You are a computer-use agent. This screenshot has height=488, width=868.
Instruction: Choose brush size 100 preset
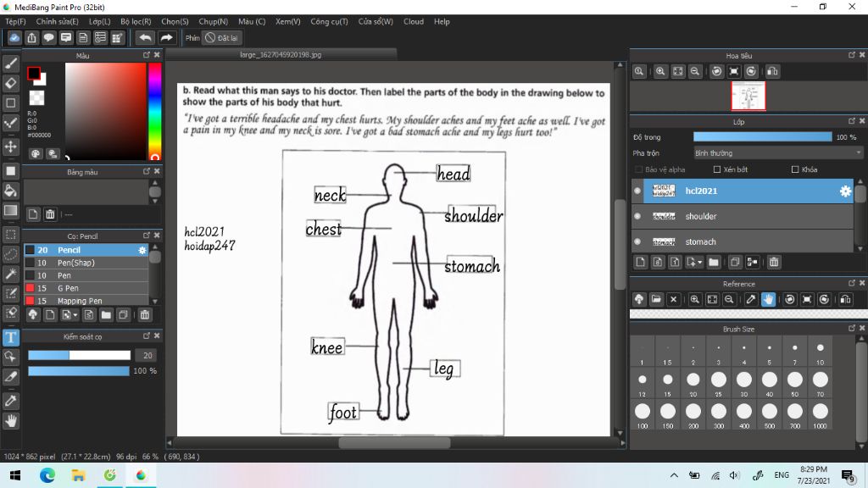click(x=643, y=415)
